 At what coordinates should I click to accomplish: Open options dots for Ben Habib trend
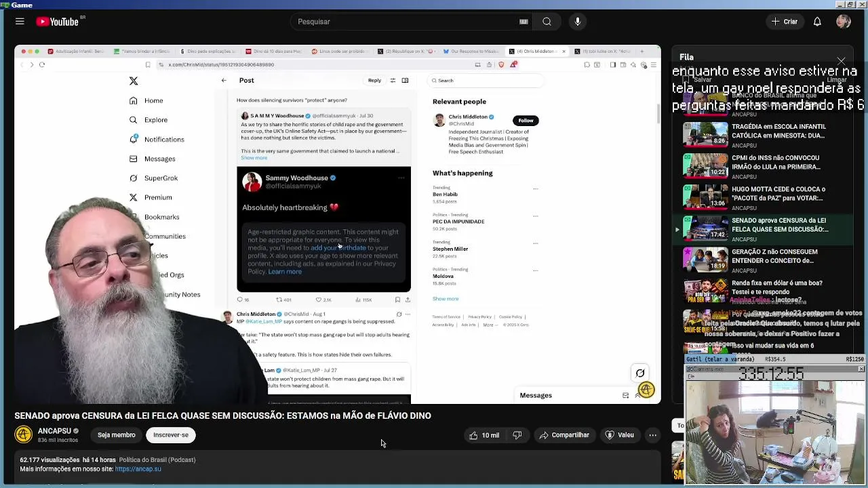pyautogui.click(x=535, y=188)
